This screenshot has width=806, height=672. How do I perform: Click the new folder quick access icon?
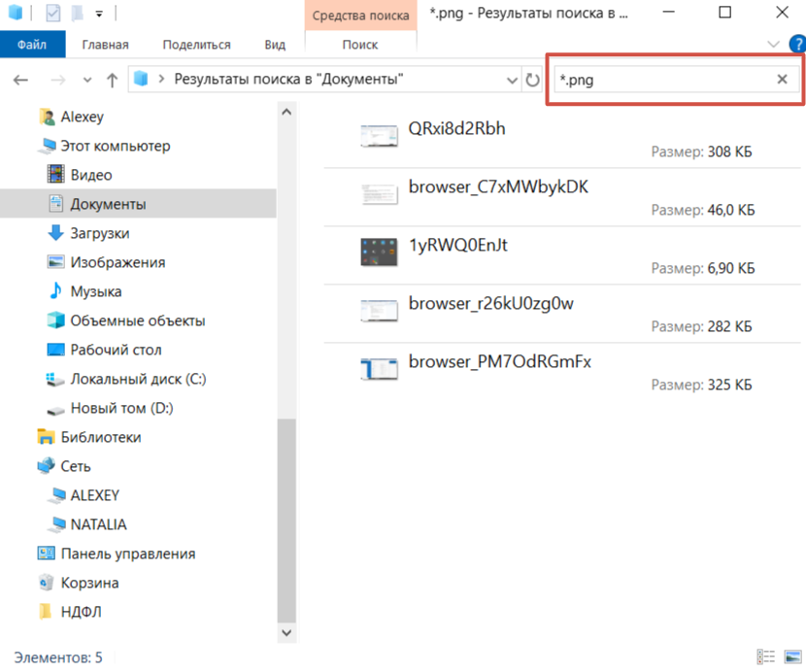(x=77, y=13)
